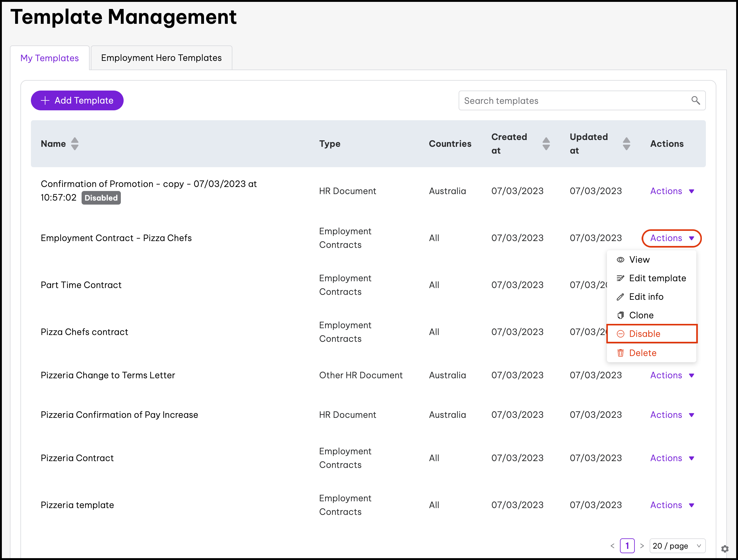This screenshot has width=738, height=560.
Task: Click the pencil icon for Edit info
Action: click(x=620, y=297)
